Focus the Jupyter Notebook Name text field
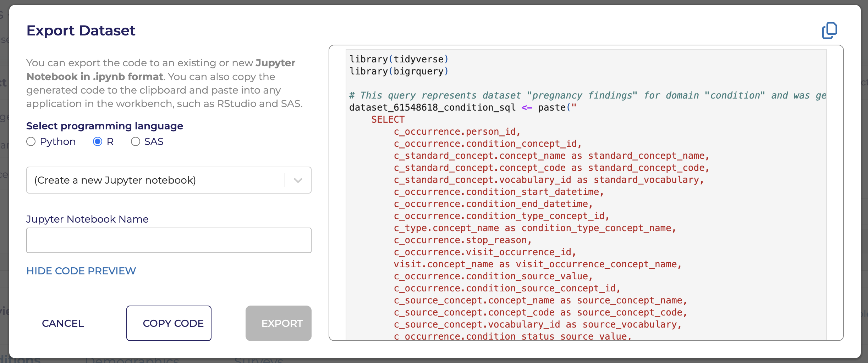Viewport: 868px width, 363px height. coord(169,240)
